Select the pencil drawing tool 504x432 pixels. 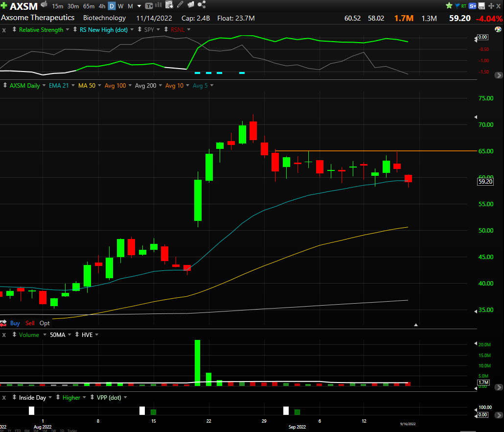click(x=180, y=4)
